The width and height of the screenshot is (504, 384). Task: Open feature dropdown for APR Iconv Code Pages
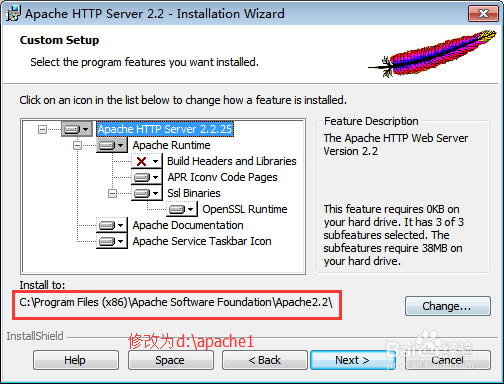[146, 177]
